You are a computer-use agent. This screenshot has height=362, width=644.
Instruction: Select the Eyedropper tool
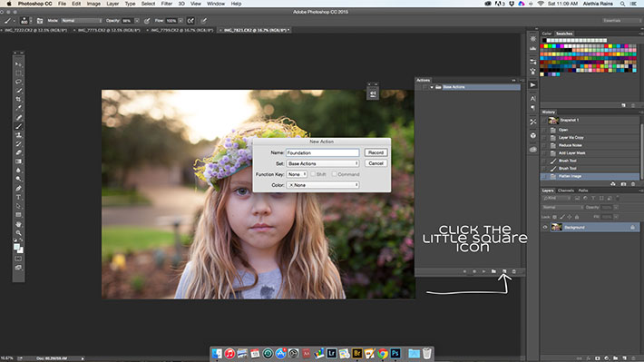click(x=18, y=108)
